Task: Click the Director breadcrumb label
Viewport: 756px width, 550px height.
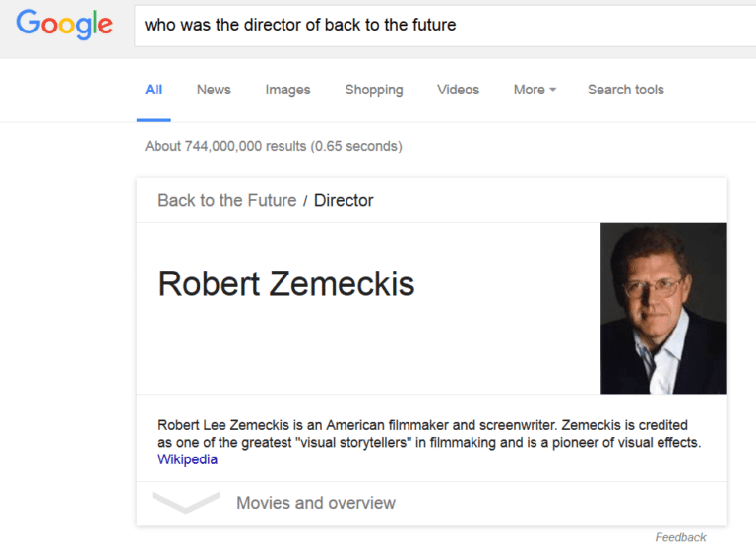Action: coord(344,200)
